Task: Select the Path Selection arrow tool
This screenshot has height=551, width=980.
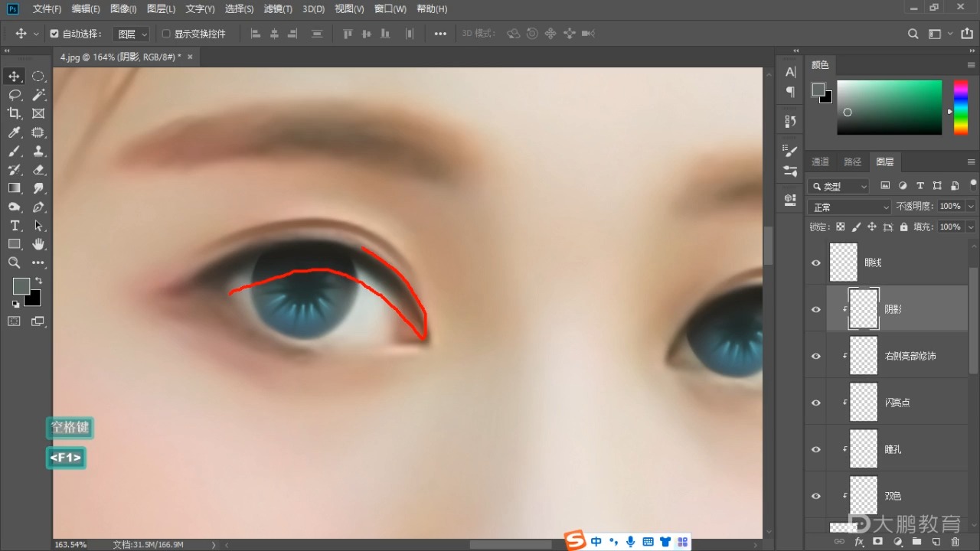Action: pos(38,226)
